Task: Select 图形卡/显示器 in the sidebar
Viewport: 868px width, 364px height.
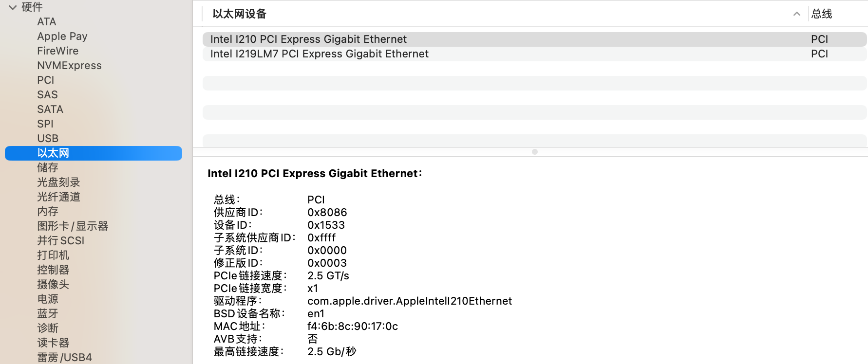Action: pos(72,226)
